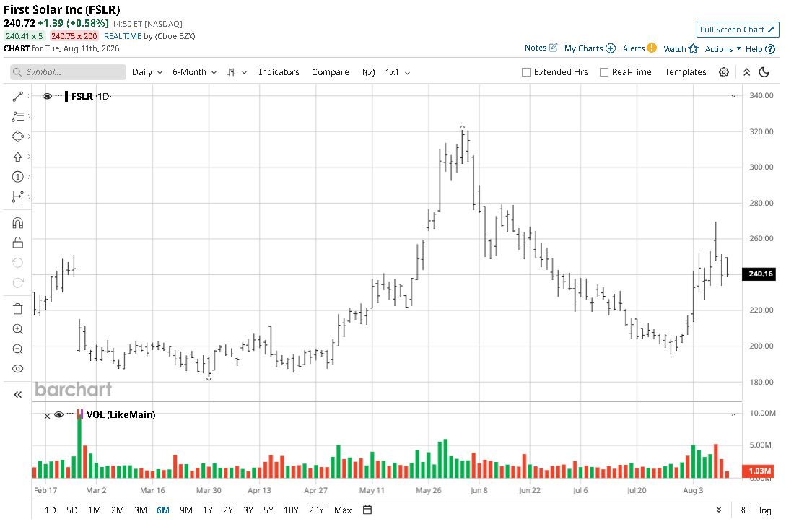The height and width of the screenshot is (532, 799).
Task: Zoom in on the chart
Action: click(x=18, y=328)
